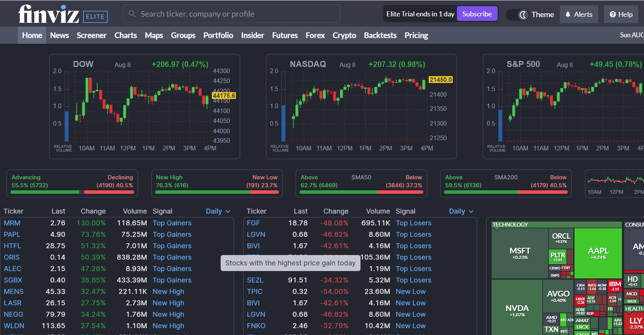
Task: Click the AVGO tile in heatmap
Action: tap(558, 296)
